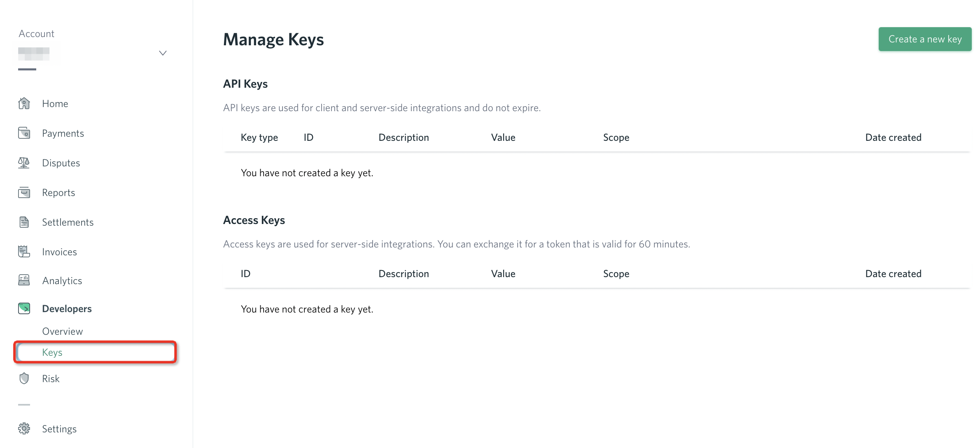Click the Access Keys Scope column header

616,274
